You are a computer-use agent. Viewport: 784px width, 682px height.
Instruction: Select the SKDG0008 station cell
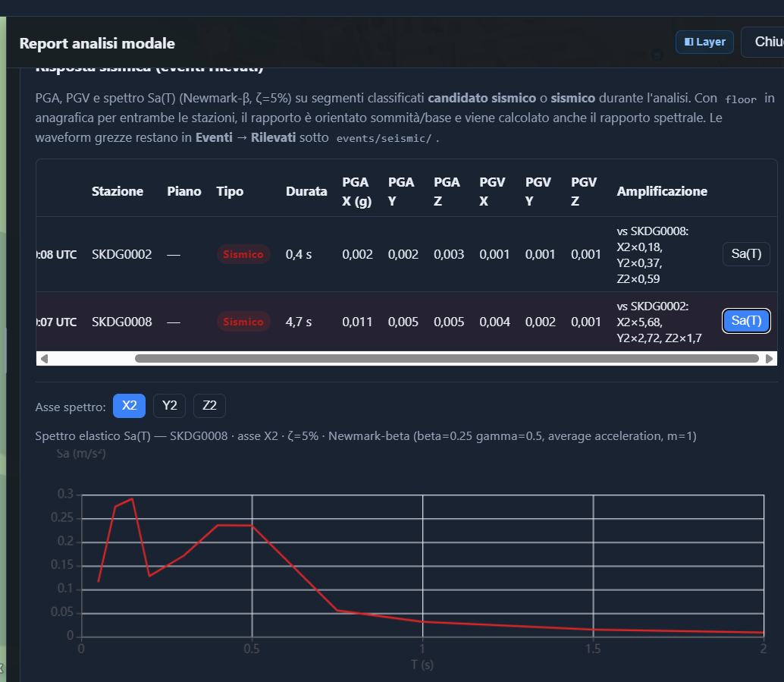coord(121,322)
